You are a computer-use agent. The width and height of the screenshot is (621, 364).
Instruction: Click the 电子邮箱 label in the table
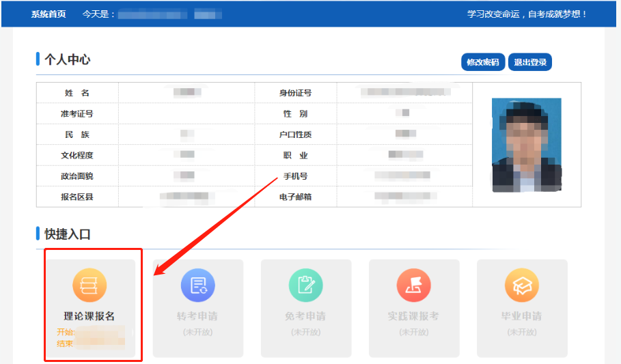click(295, 197)
